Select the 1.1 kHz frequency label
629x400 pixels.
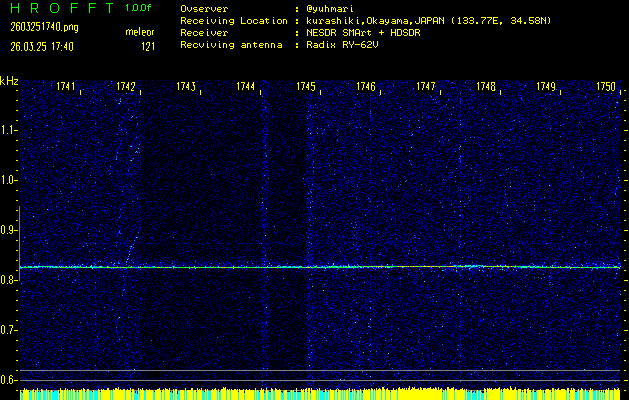pyautogui.click(x=9, y=130)
